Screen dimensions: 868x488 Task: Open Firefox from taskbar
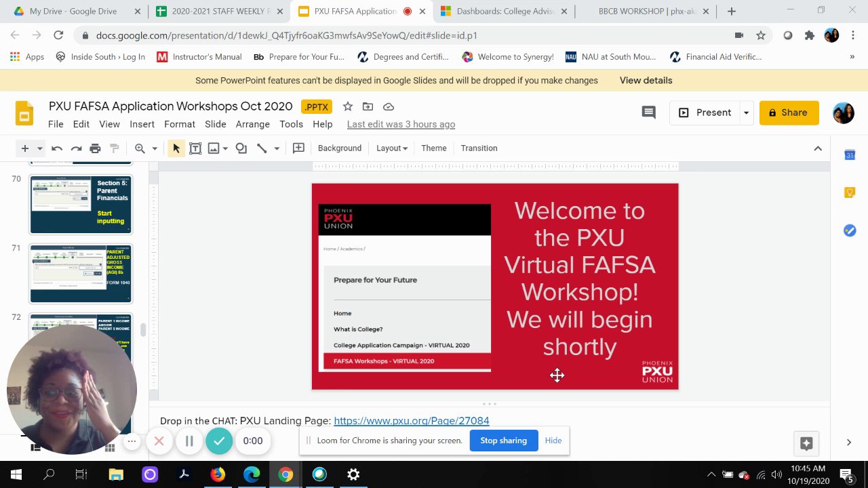pos(218,474)
